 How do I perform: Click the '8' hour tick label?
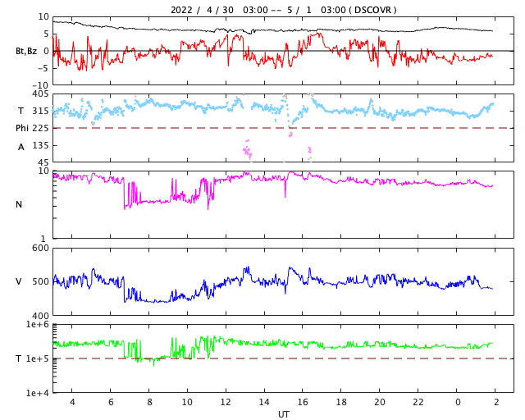pos(149,402)
